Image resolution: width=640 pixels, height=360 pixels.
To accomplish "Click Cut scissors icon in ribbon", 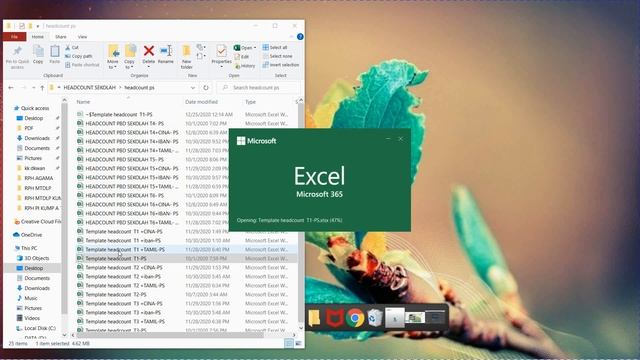I will click(x=68, y=47).
